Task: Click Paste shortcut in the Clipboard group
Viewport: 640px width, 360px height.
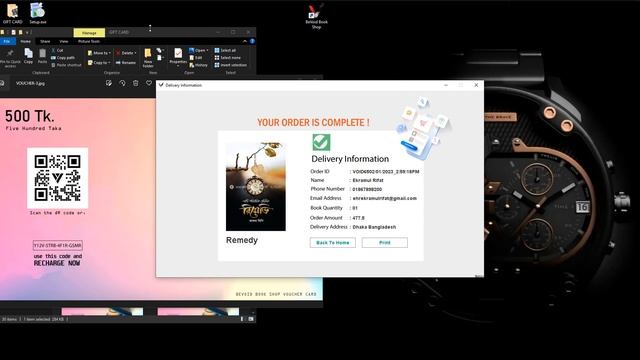Action: tap(66, 65)
